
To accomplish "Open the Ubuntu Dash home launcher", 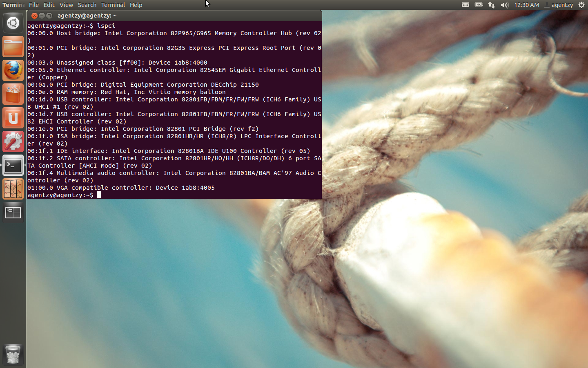I will [x=13, y=23].
